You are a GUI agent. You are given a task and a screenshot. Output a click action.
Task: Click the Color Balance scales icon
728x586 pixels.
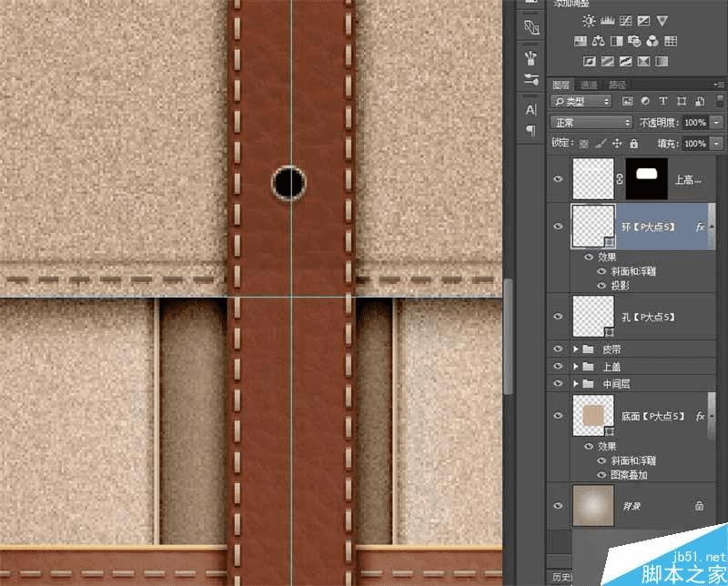click(x=598, y=41)
